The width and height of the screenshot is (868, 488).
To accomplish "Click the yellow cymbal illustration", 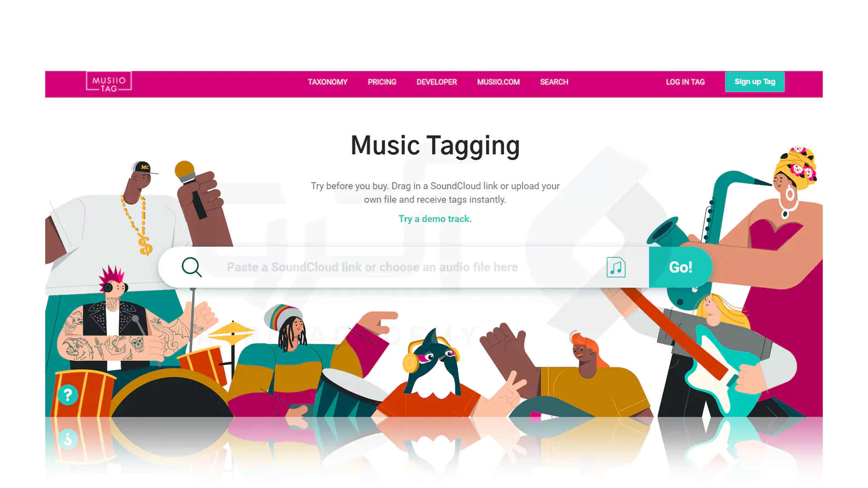I will click(x=232, y=333).
